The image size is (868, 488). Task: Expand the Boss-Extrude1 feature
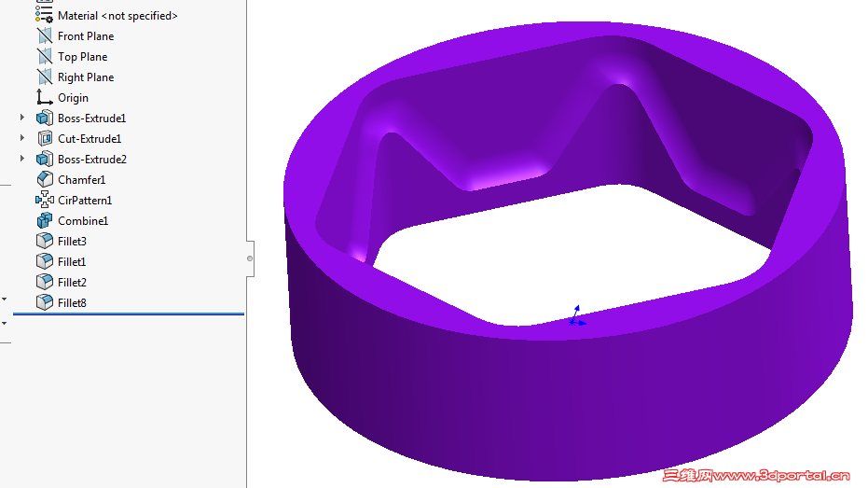(22, 118)
